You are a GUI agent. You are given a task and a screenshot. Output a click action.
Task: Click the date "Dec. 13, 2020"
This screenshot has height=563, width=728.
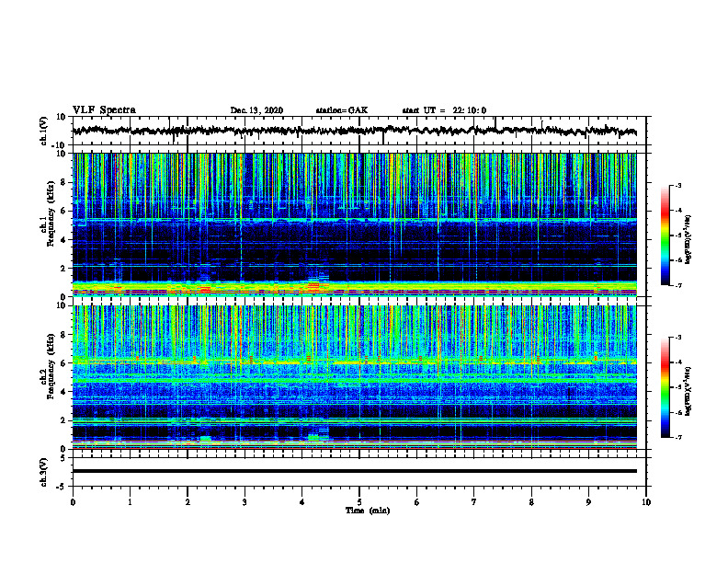click(x=256, y=110)
